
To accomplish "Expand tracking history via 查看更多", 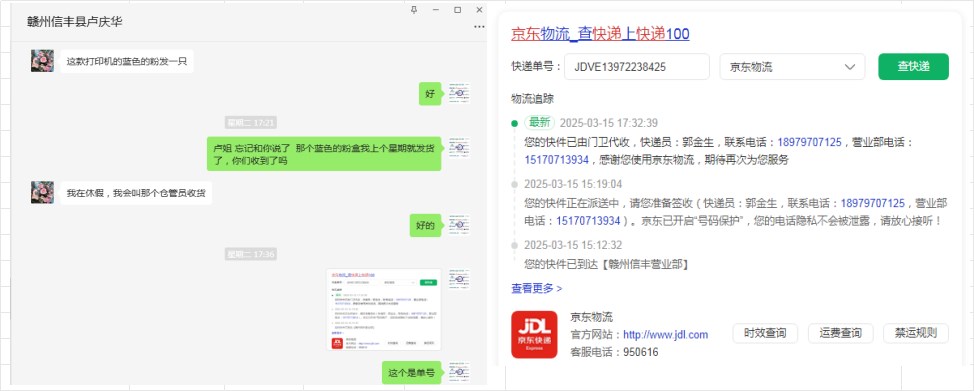I will [537, 288].
